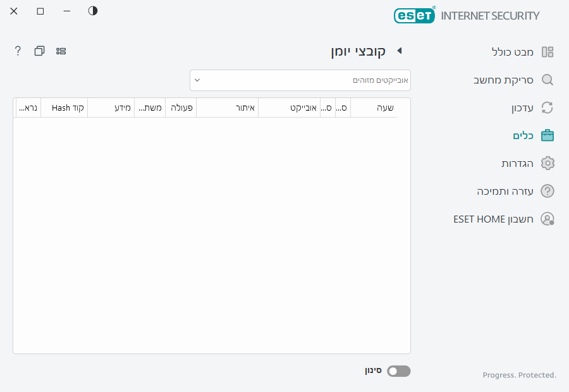Click inside the empty log entries list
Viewport: 569px width, 392px height.
pyautogui.click(x=212, y=234)
